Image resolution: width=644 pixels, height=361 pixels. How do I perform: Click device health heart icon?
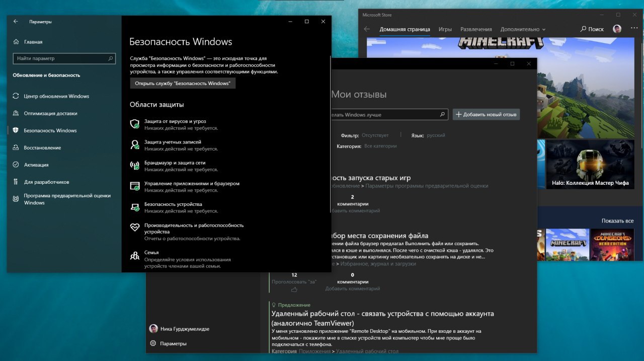134,228
